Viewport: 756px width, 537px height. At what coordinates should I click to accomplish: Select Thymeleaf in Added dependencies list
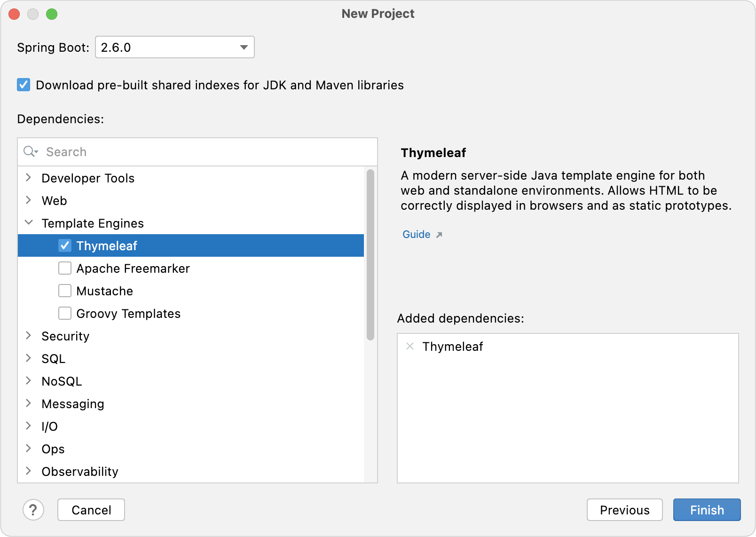453,347
